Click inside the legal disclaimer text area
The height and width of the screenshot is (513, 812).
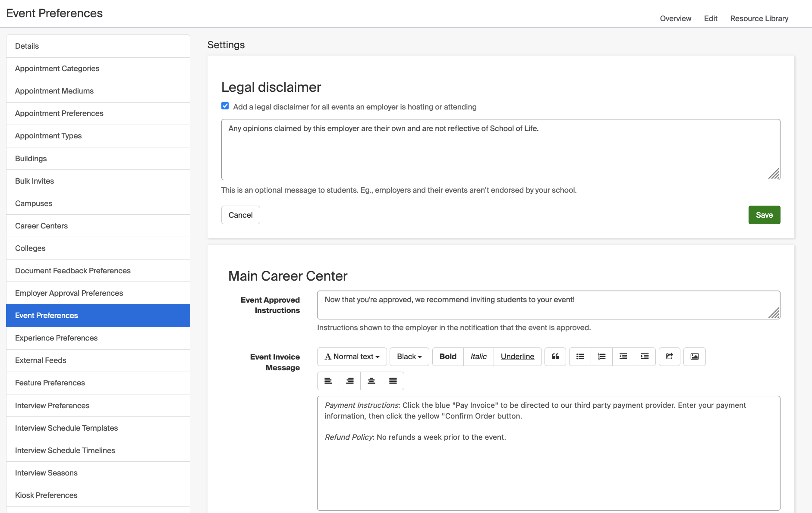(501, 150)
